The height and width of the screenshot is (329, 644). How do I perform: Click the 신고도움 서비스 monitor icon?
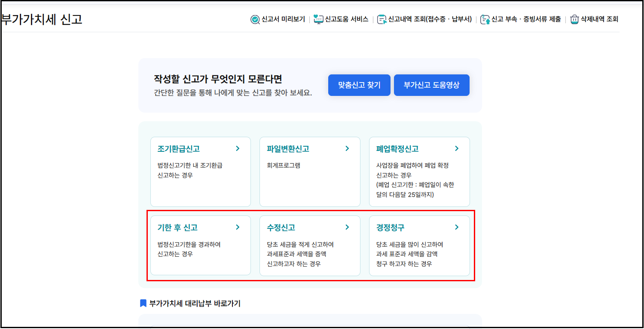(318, 19)
